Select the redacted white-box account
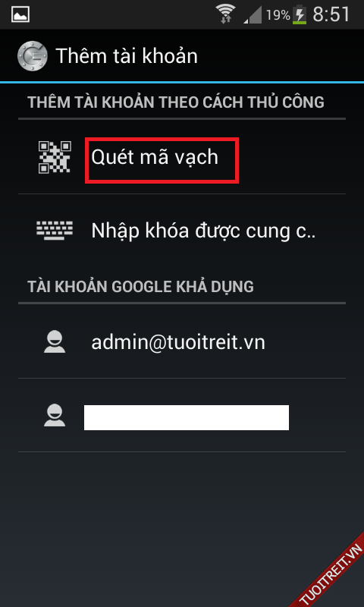Viewport: 364px width, 607px height. (182, 415)
